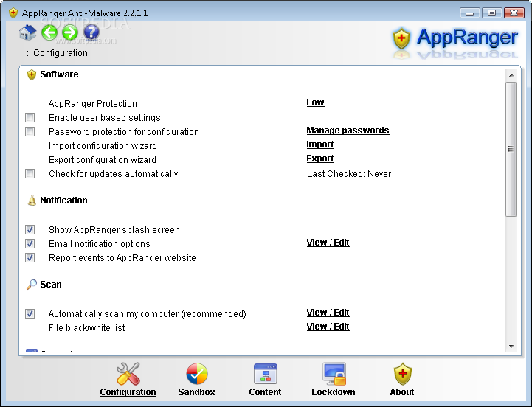Screen dimensions: 532x407
Task: Click the title bar shield icon
Action: coord(13,13)
